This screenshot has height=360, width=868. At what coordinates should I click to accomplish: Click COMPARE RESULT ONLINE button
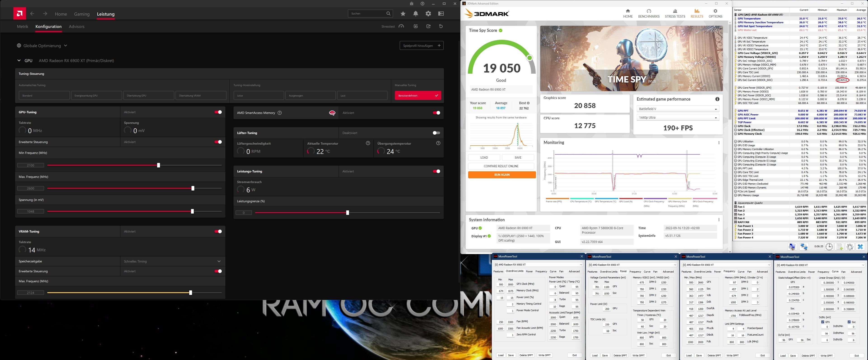(x=501, y=166)
